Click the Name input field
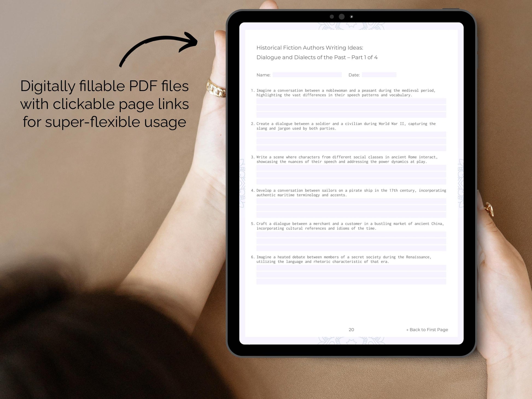 coord(309,75)
